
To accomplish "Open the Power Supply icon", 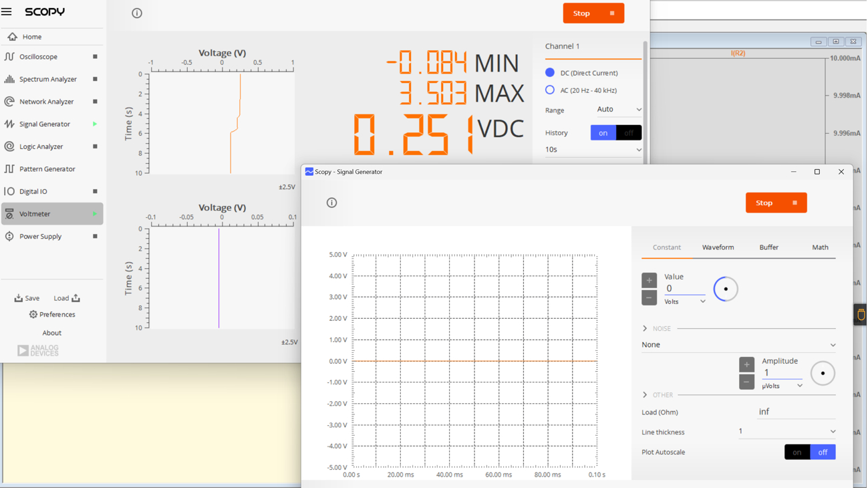I will tap(9, 236).
